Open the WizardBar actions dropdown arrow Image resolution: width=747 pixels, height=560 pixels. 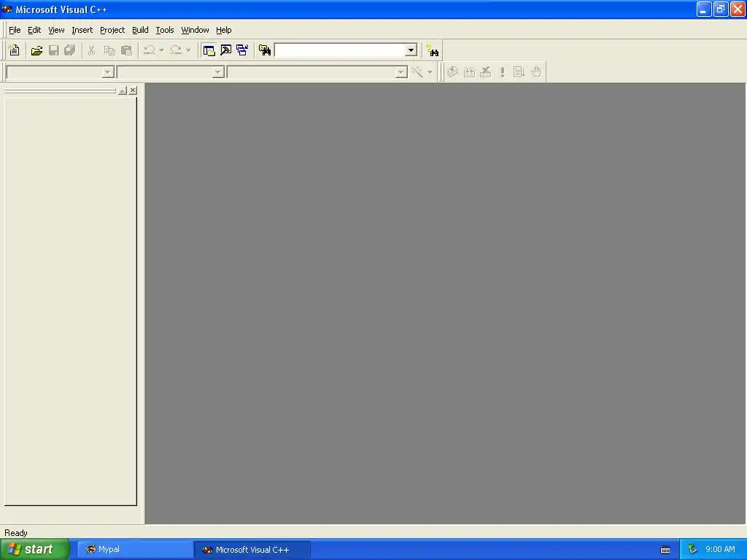pyautogui.click(x=430, y=72)
